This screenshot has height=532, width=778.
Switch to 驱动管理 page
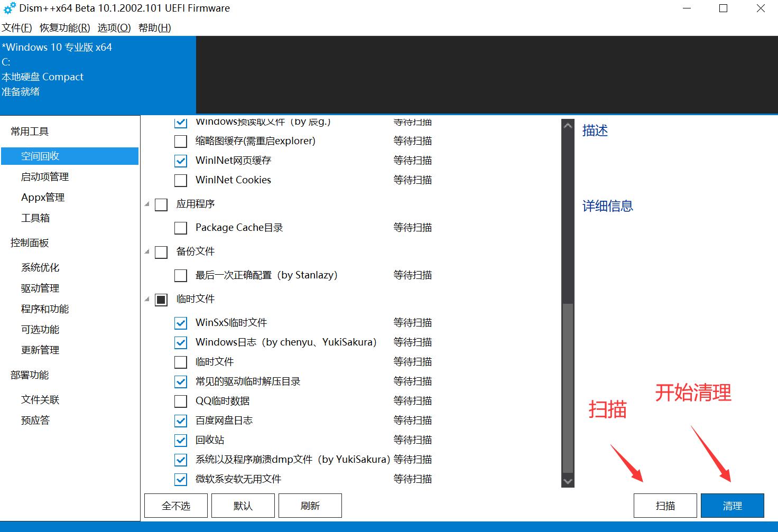[x=39, y=287]
